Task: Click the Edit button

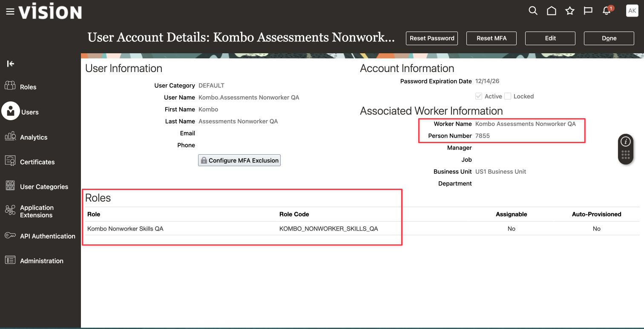Action: pos(550,38)
